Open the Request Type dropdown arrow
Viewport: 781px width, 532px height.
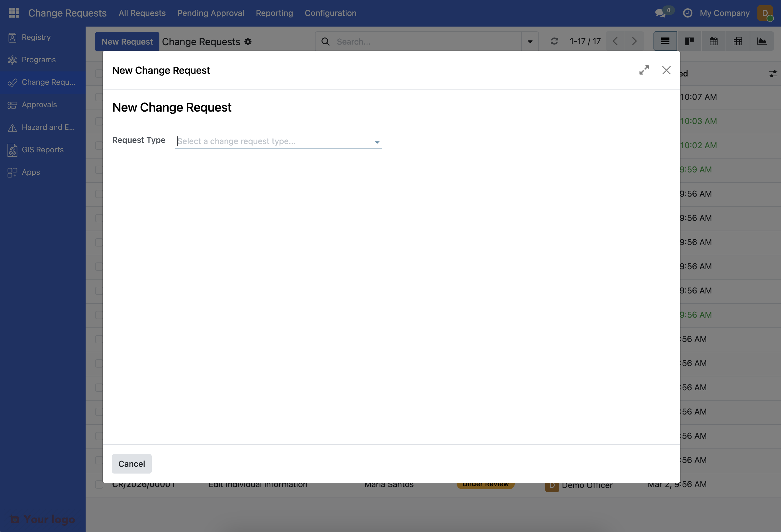[x=377, y=143]
